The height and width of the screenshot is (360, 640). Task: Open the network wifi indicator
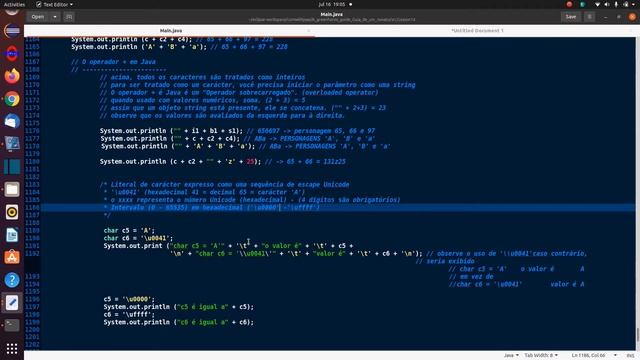pos(598,4)
